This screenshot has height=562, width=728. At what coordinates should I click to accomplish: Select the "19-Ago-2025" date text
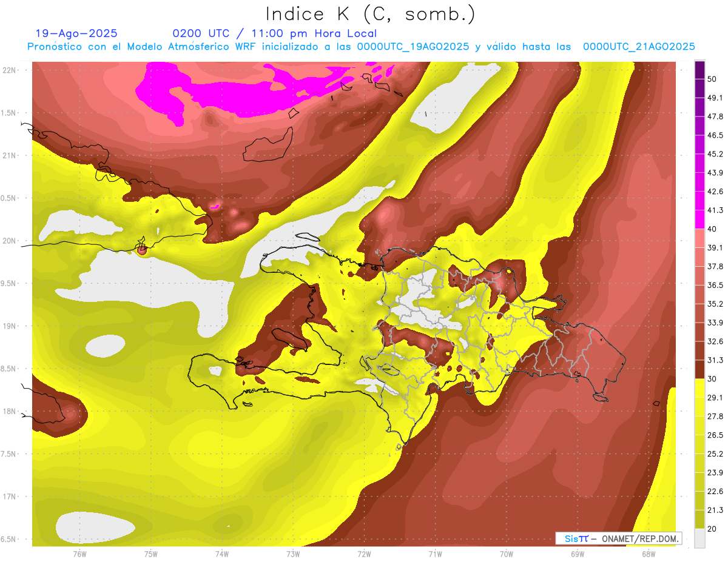(76, 33)
